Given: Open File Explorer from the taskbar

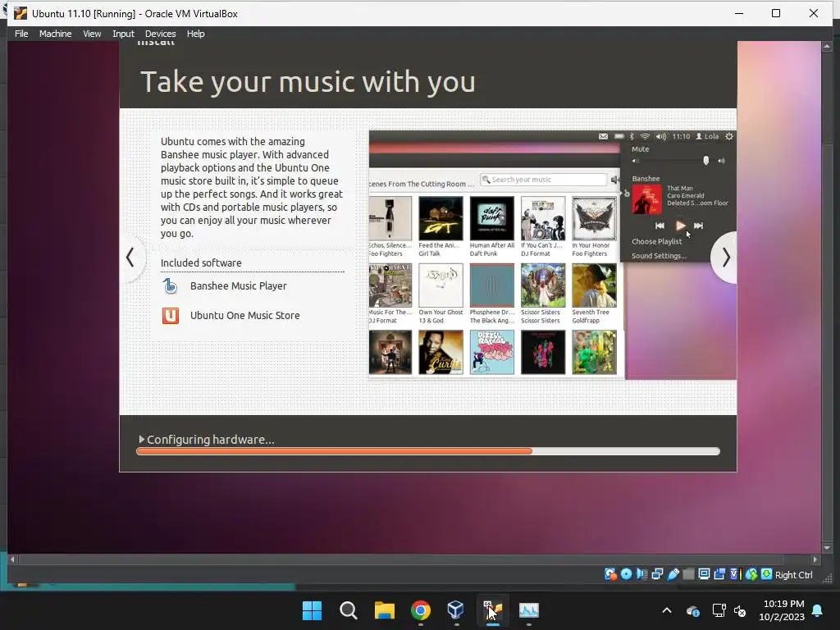Looking at the screenshot, I should 384,610.
